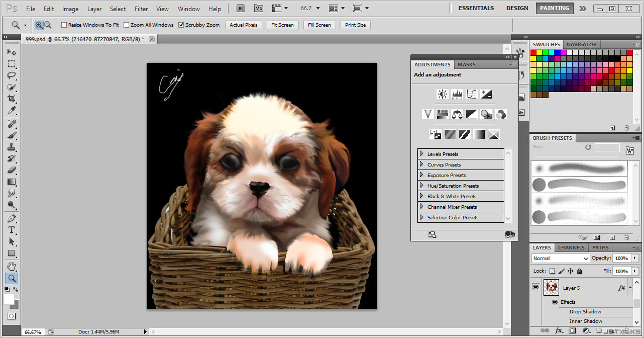The height and width of the screenshot is (338, 644).
Task: Select the Lasso tool
Action: 12,75
